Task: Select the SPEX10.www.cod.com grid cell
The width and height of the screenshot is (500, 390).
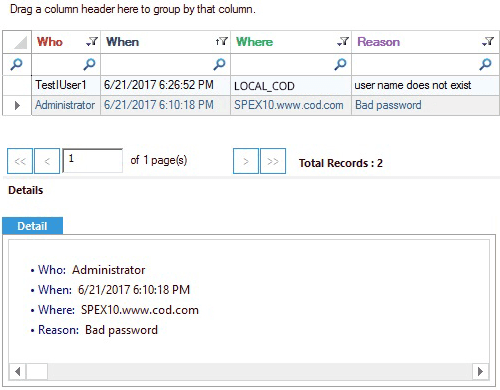Action: click(x=291, y=105)
